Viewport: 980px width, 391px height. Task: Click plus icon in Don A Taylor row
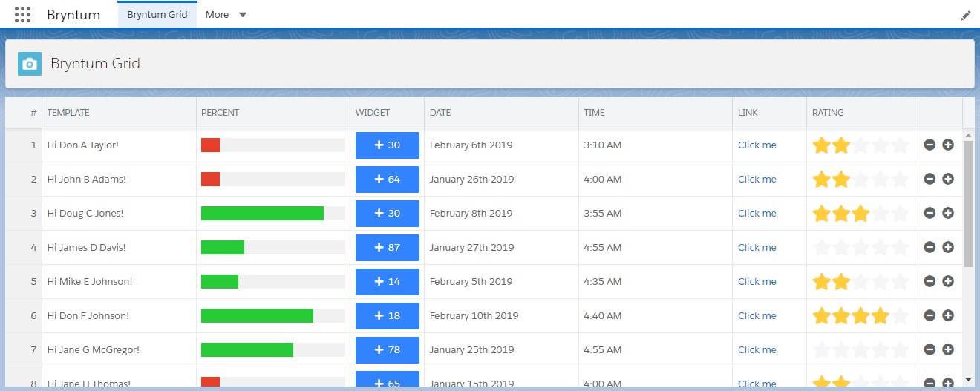point(948,145)
